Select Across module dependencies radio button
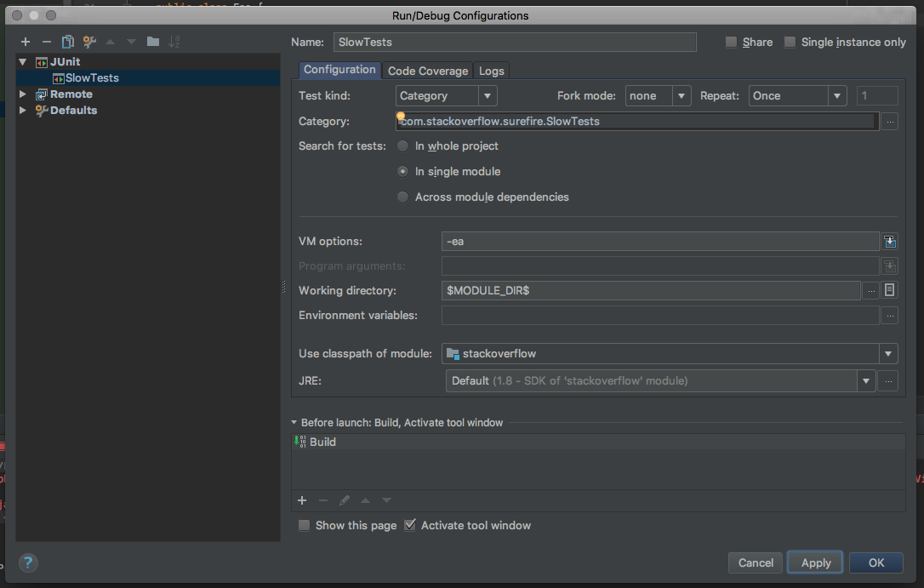 [x=402, y=197]
